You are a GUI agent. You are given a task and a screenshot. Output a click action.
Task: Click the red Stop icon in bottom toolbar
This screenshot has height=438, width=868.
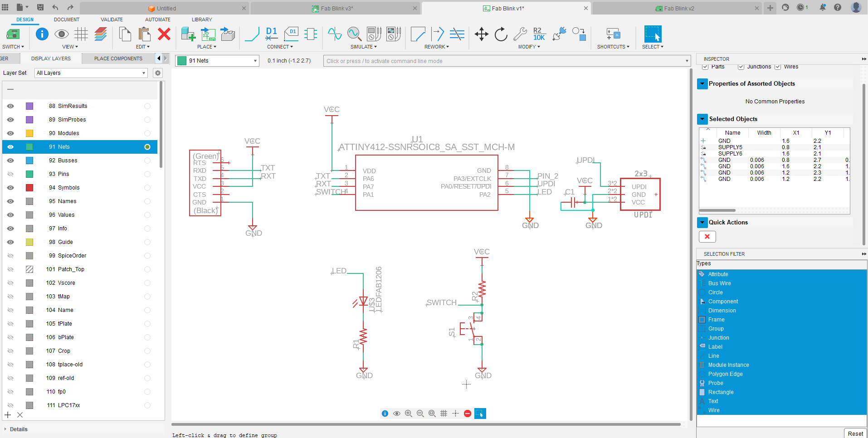pos(468,414)
